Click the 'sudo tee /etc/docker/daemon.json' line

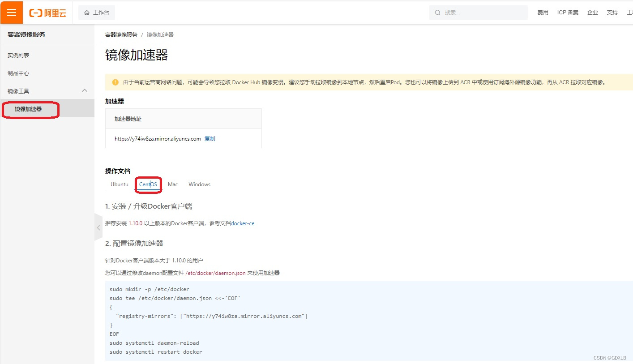pyautogui.click(x=175, y=298)
